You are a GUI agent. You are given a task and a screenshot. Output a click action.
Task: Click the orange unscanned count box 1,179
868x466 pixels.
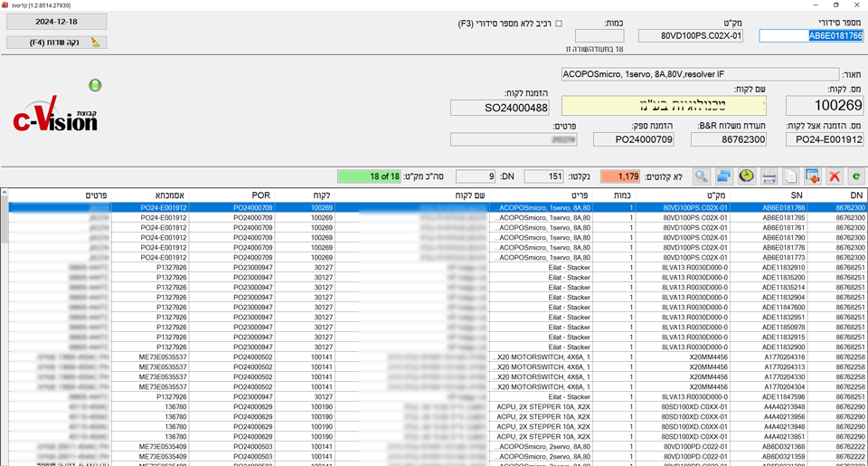(619, 176)
